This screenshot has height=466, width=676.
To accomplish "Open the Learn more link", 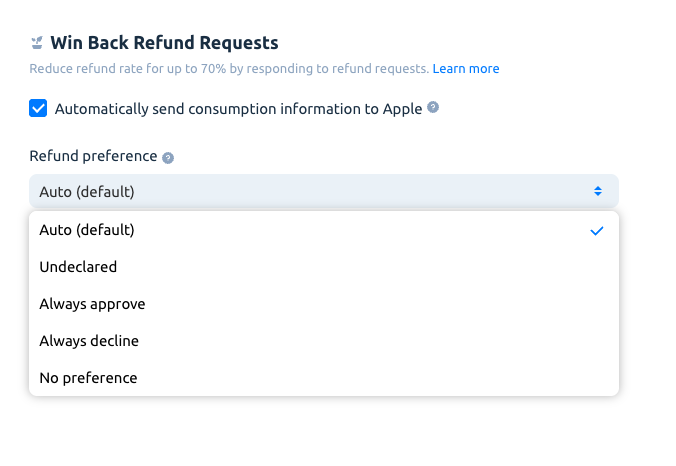I will pyautogui.click(x=466, y=69).
